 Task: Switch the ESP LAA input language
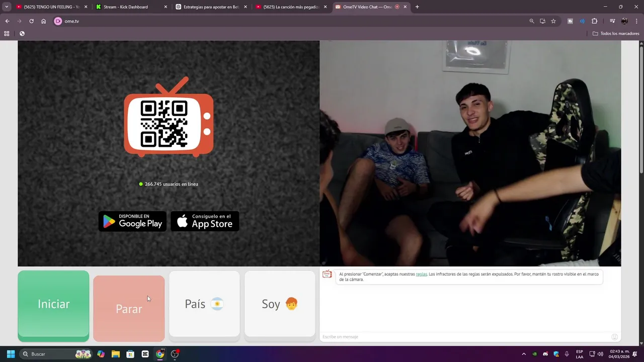point(580,354)
